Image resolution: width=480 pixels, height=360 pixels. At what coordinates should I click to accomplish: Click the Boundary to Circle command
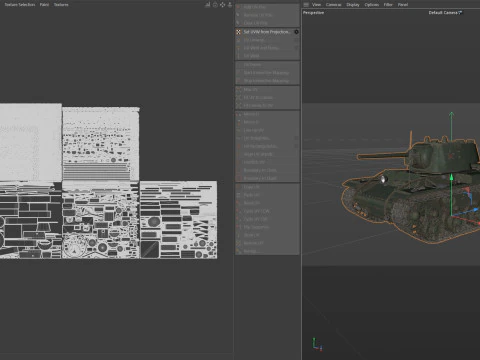[267, 170]
